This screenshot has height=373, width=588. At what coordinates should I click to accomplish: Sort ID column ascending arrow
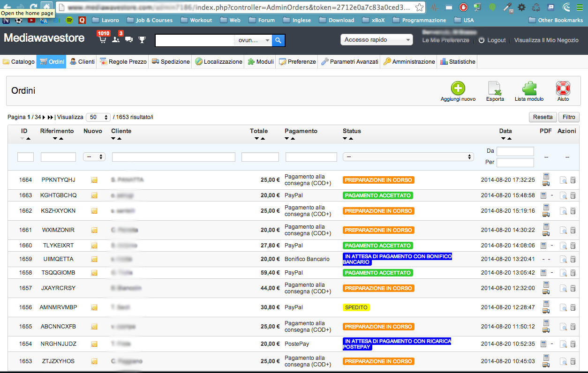29,139
